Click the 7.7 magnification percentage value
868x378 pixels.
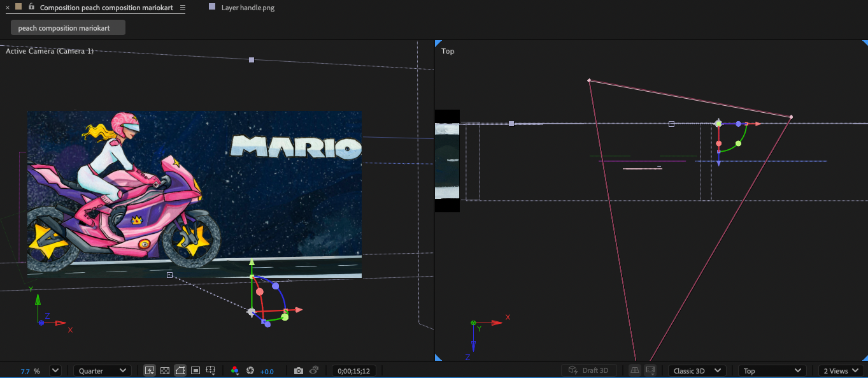25,371
